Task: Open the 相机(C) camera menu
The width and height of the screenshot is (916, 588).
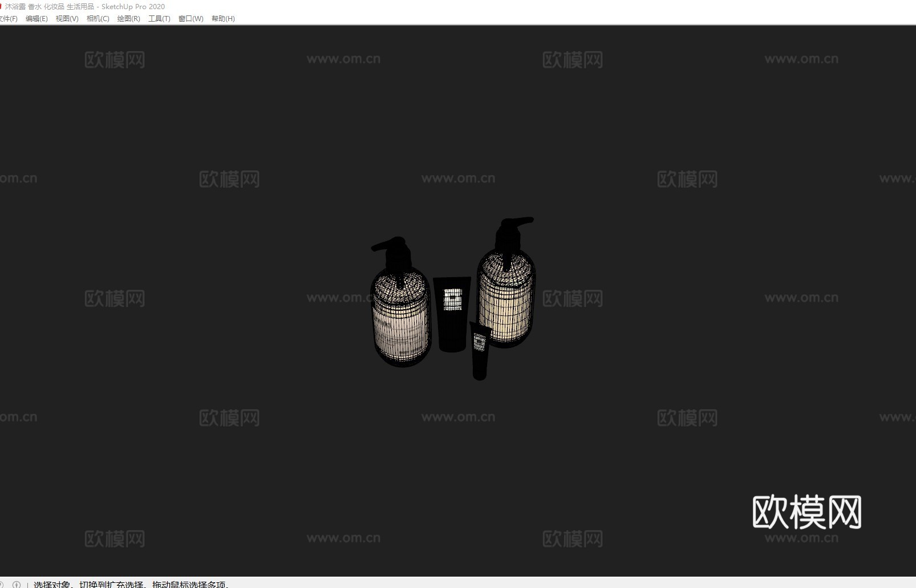Action: pyautogui.click(x=98, y=19)
